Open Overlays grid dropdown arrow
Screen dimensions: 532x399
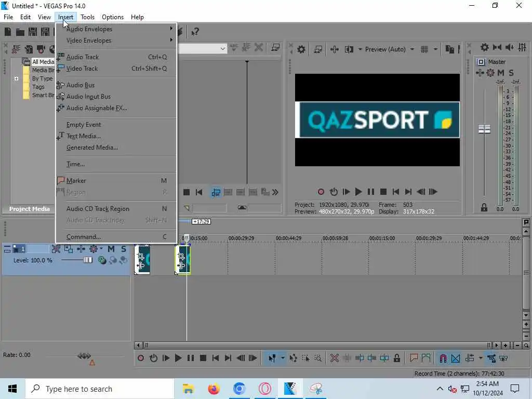click(435, 49)
